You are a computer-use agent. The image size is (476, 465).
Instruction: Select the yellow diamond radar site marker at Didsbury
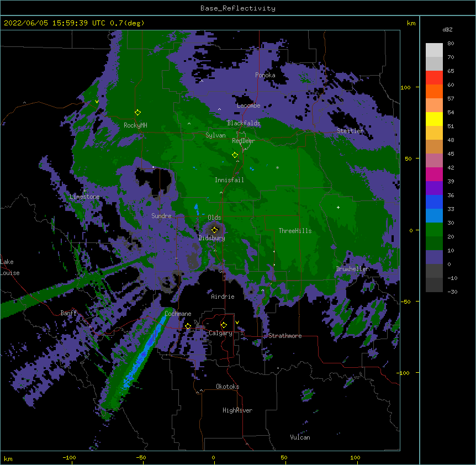point(214,230)
